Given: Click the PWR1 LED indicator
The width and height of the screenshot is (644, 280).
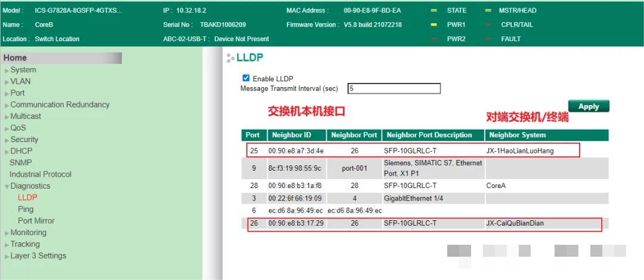Looking at the screenshot, I should pos(434,24).
